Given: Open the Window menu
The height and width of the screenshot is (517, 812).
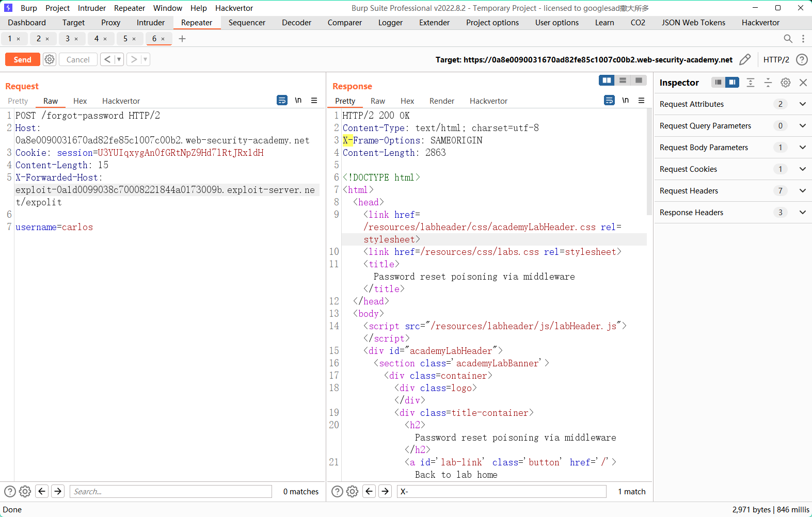Looking at the screenshot, I should point(168,8).
